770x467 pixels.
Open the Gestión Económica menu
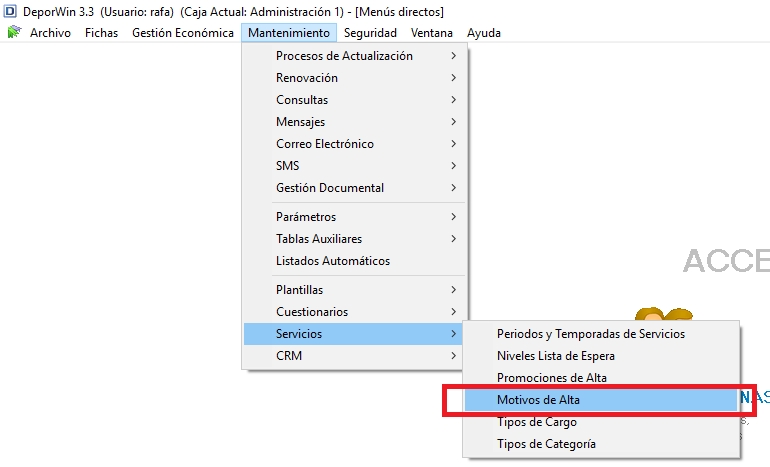(x=183, y=33)
